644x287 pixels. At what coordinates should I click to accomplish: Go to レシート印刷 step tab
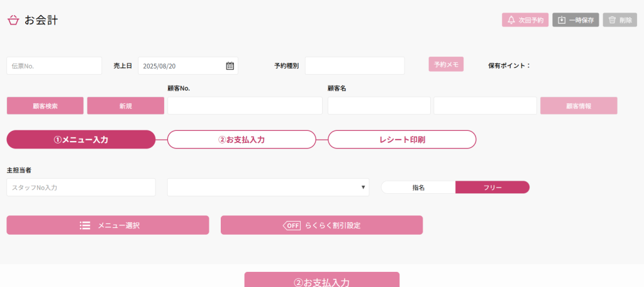(x=402, y=140)
